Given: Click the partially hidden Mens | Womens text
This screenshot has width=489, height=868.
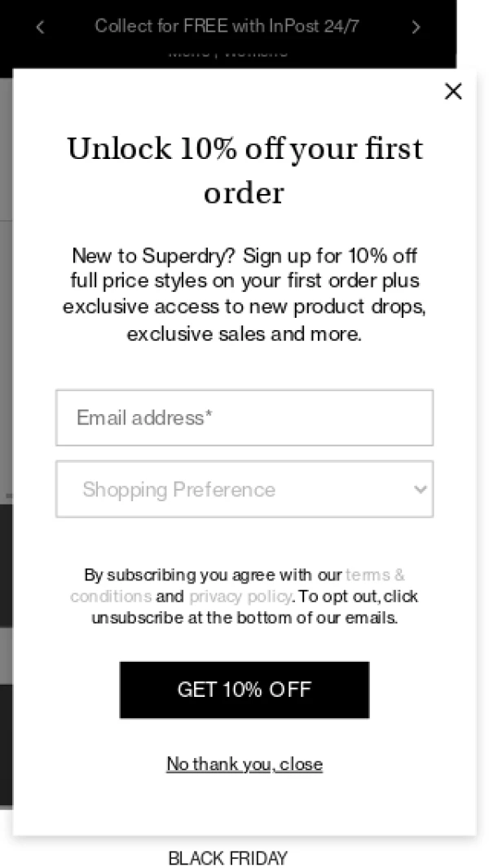Looking at the screenshot, I should [227, 53].
